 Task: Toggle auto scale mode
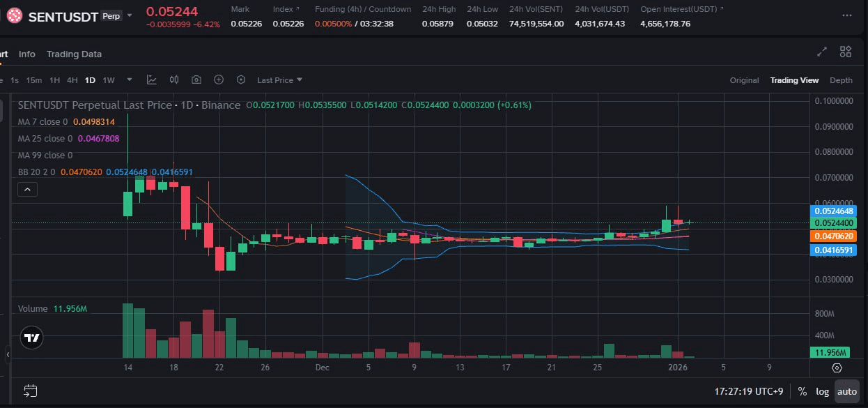tap(847, 391)
